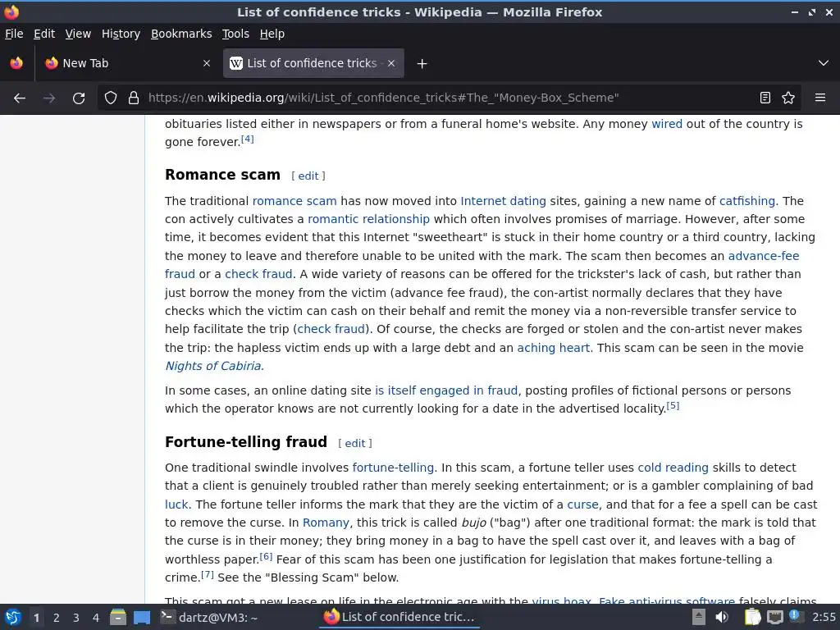Go back to the previous page
840x630 pixels.
(20, 98)
